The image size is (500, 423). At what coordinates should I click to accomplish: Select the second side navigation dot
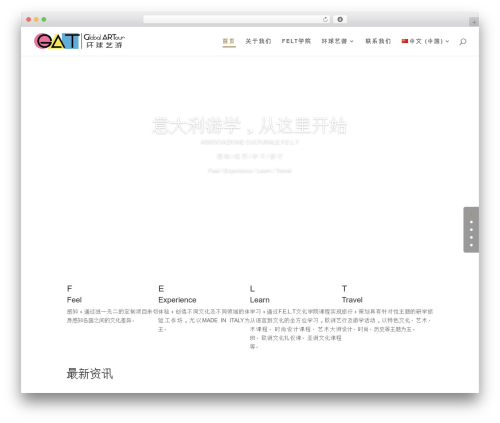[x=471, y=222]
